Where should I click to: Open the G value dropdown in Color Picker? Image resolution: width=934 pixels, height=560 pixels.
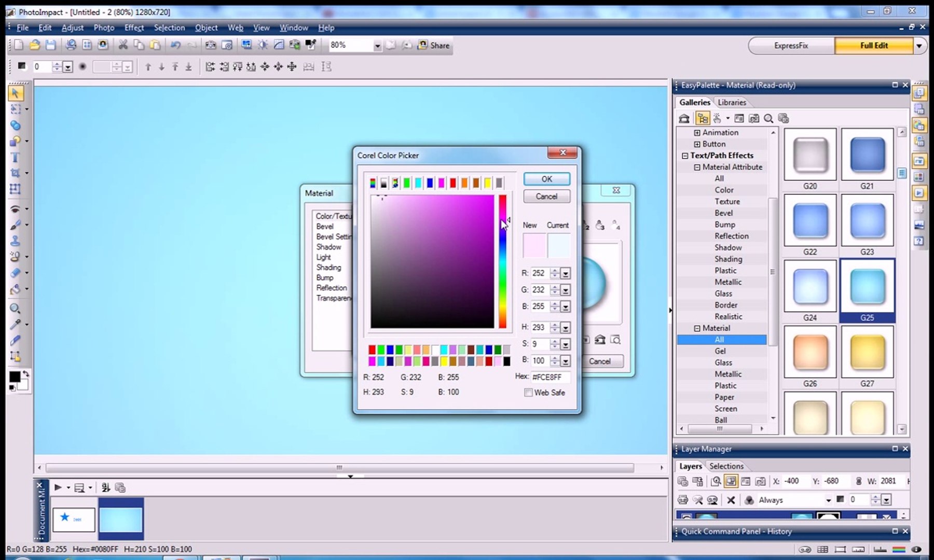pyautogui.click(x=566, y=290)
